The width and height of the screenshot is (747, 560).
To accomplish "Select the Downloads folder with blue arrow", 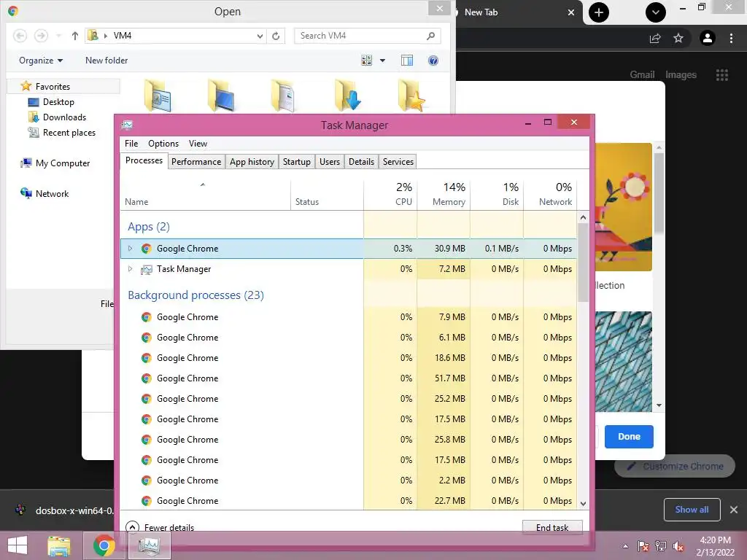I will [x=348, y=96].
